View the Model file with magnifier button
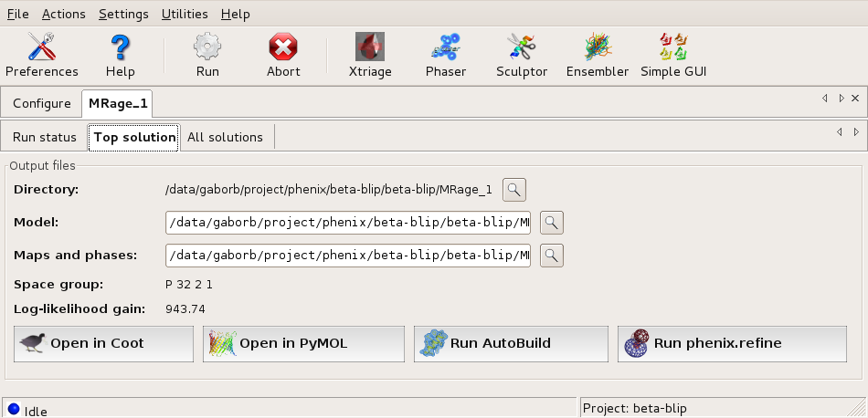The height and width of the screenshot is (418, 868). pos(552,223)
